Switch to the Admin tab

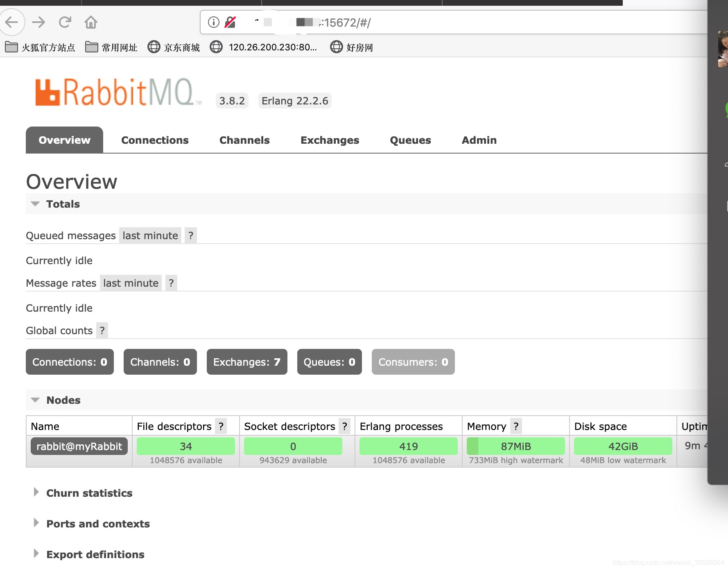[x=479, y=140]
